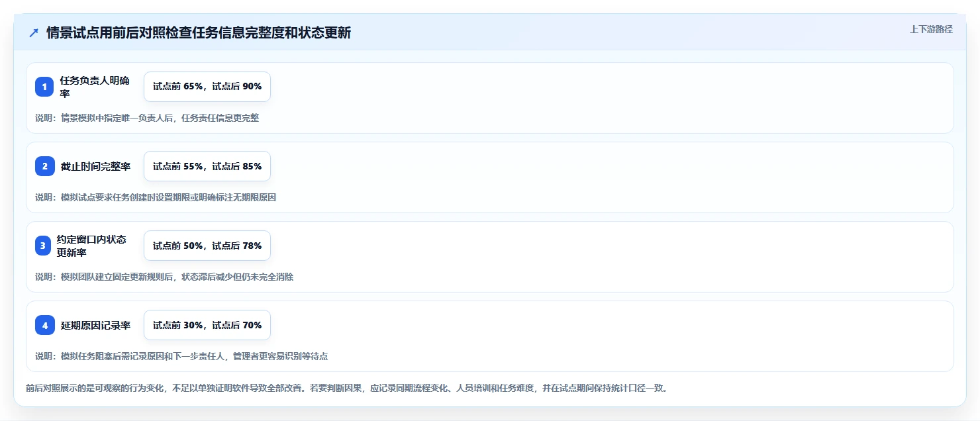Image resolution: width=980 pixels, height=421 pixels.
Task: Click the footer paragraph starting 前后对照展示的是
Action: point(348,388)
